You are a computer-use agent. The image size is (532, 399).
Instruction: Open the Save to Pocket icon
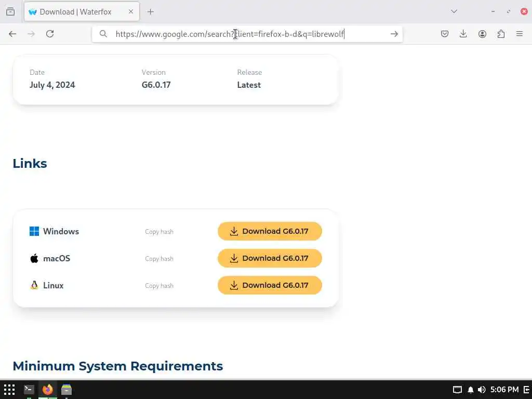pos(445,34)
